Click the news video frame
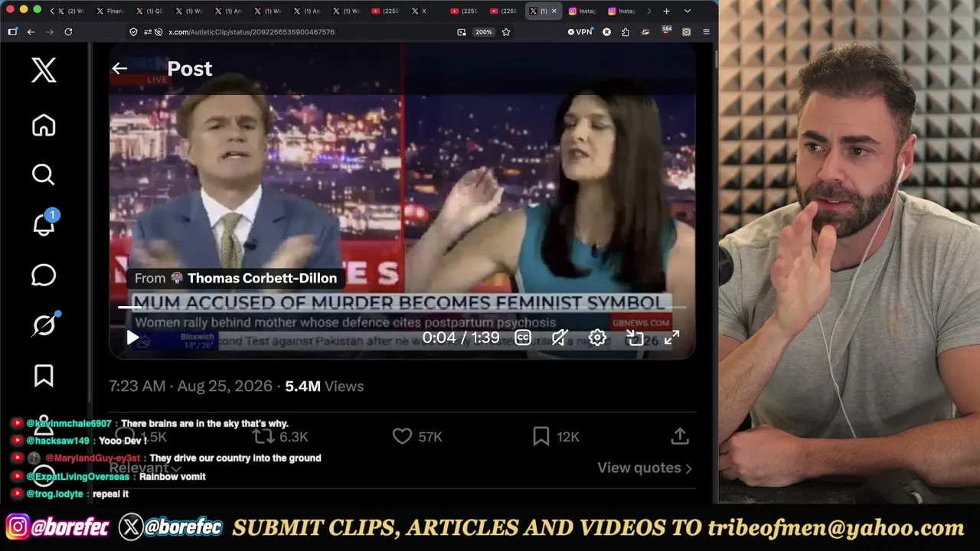The image size is (980, 551). [x=402, y=201]
